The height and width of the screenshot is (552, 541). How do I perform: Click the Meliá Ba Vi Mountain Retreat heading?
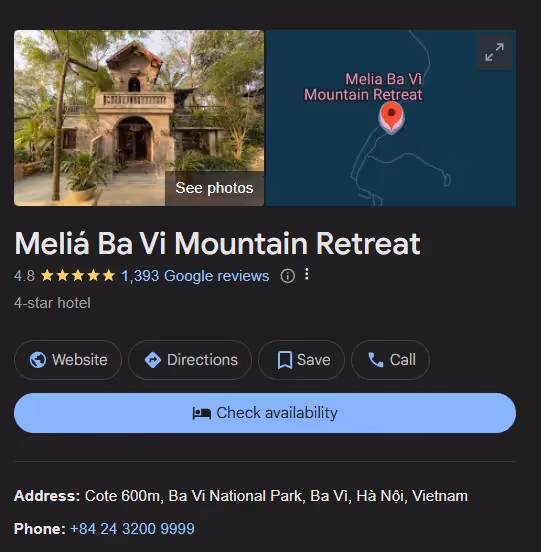[x=218, y=243]
